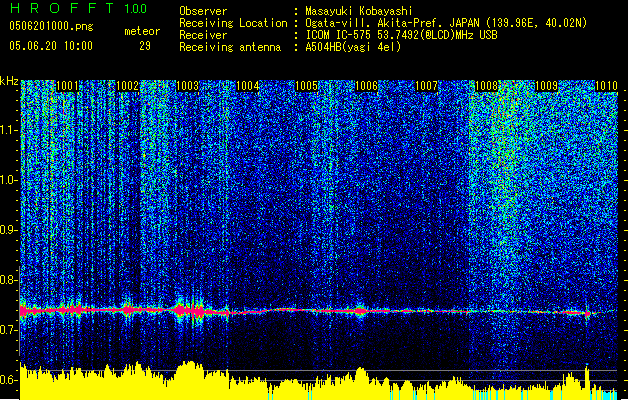Click the meteor label

click(x=142, y=31)
